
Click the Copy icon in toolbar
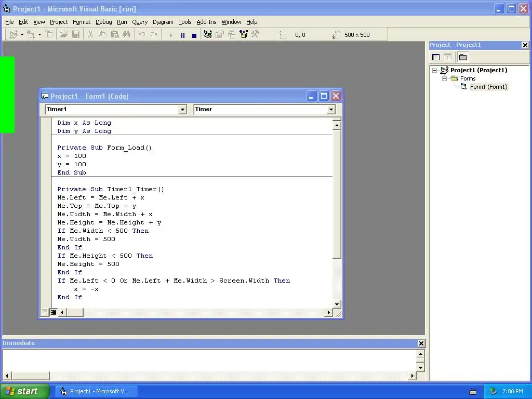point(102,35)
